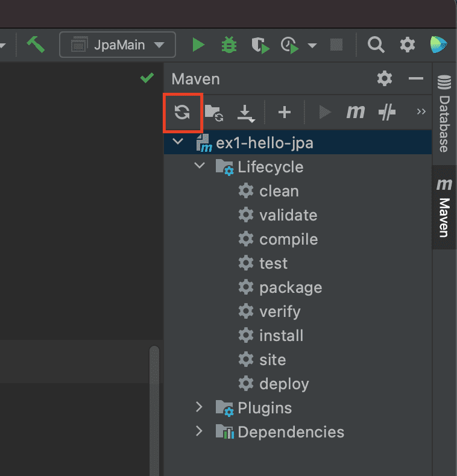Viewport: 457px width, 476px height.
Task: Select the site lifecycle goal
Action: (273, 360)
